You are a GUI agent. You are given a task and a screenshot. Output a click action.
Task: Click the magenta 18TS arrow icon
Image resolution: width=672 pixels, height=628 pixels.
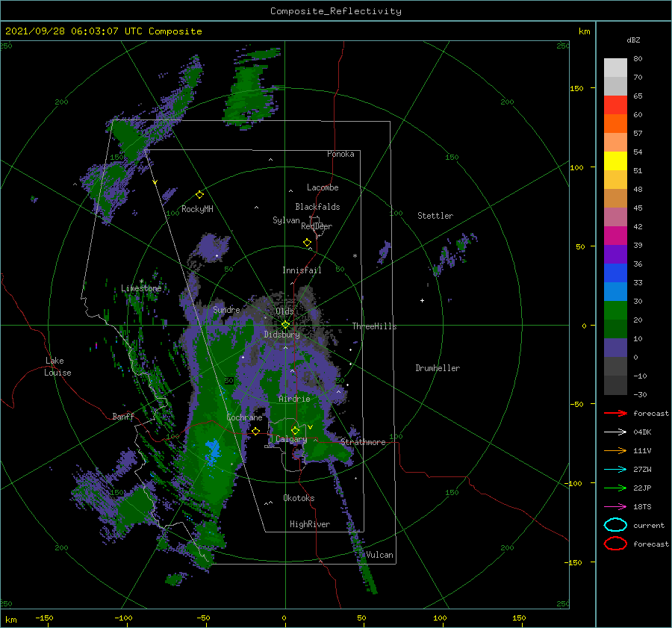(x=615, y=506)
